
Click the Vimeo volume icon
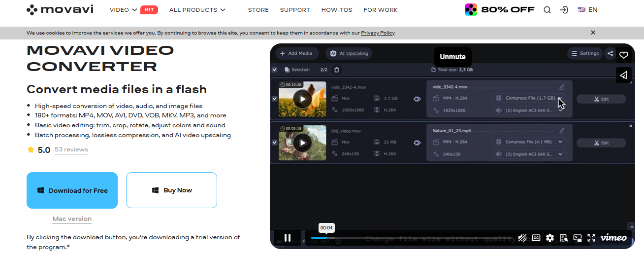[523, 238]
